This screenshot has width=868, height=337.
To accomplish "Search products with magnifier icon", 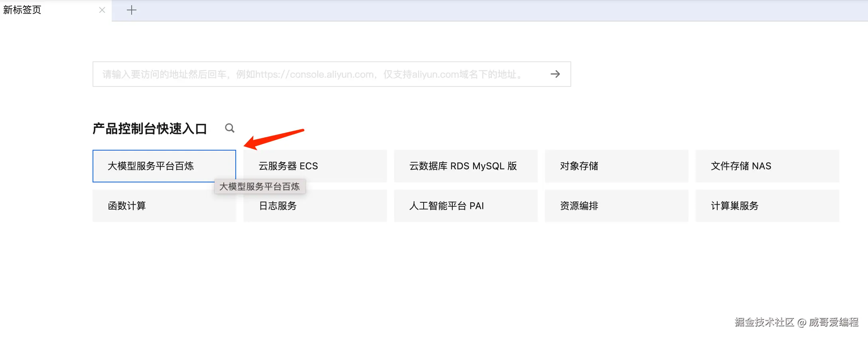I will point(230,128).
